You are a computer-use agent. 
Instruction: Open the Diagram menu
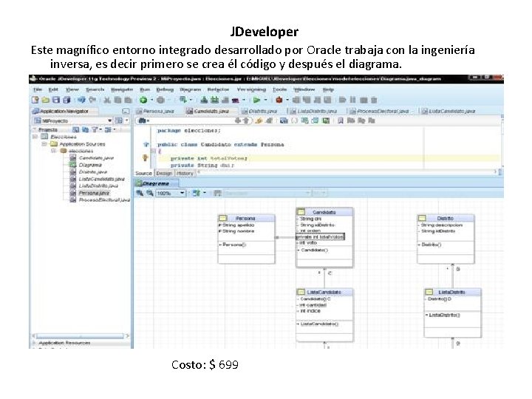pos(191,89)
